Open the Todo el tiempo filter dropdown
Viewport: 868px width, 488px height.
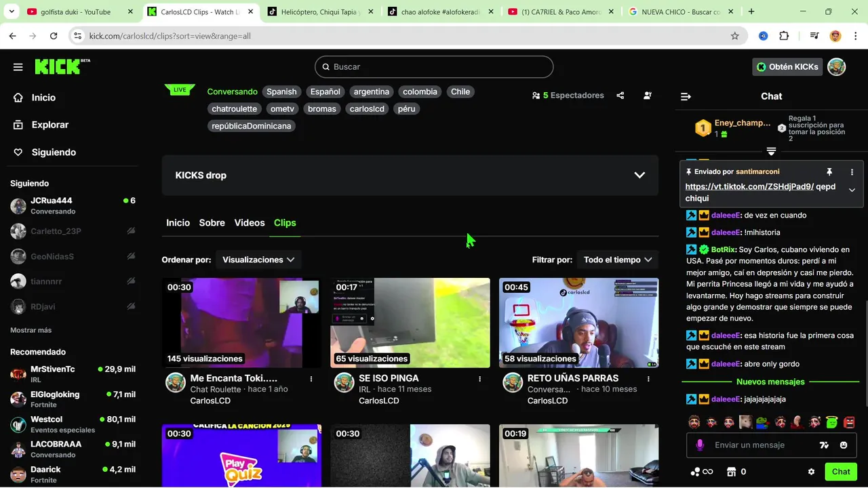click(618, 260)
